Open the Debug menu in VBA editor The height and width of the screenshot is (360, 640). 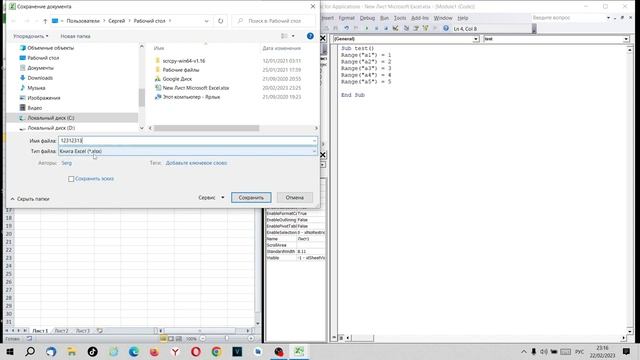point(367,18)
